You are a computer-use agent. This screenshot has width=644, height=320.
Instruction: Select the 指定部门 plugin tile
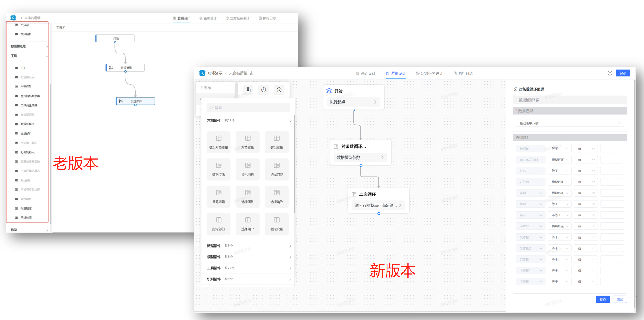coord(218,224)
